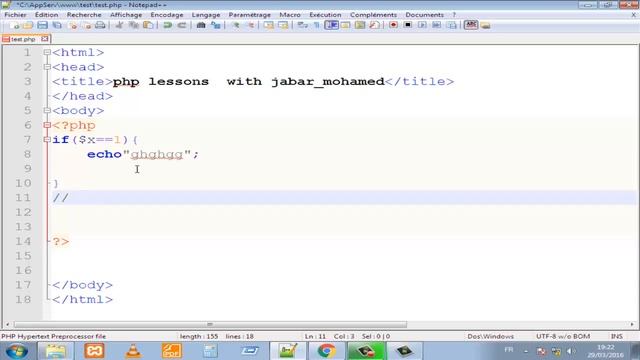Open the Exécution menu

click(325, 15)
